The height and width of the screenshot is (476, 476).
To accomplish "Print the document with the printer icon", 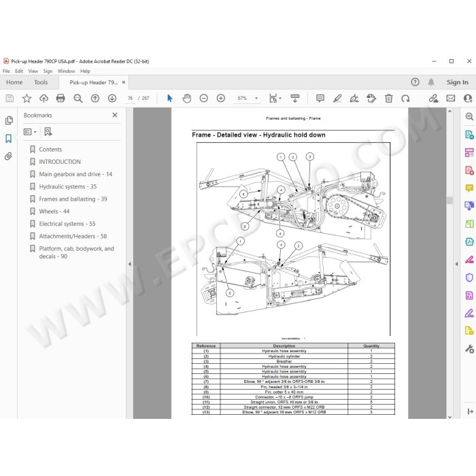I will [x=61, y=99].
